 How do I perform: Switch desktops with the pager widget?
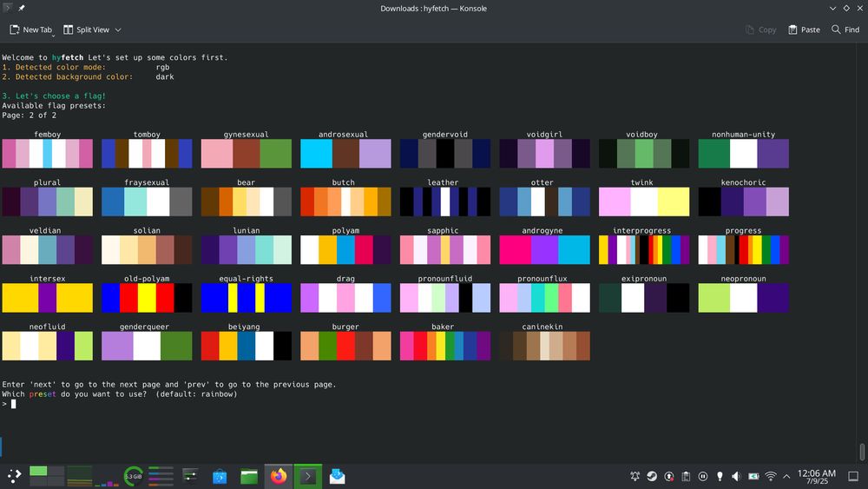tap(47, 476)
